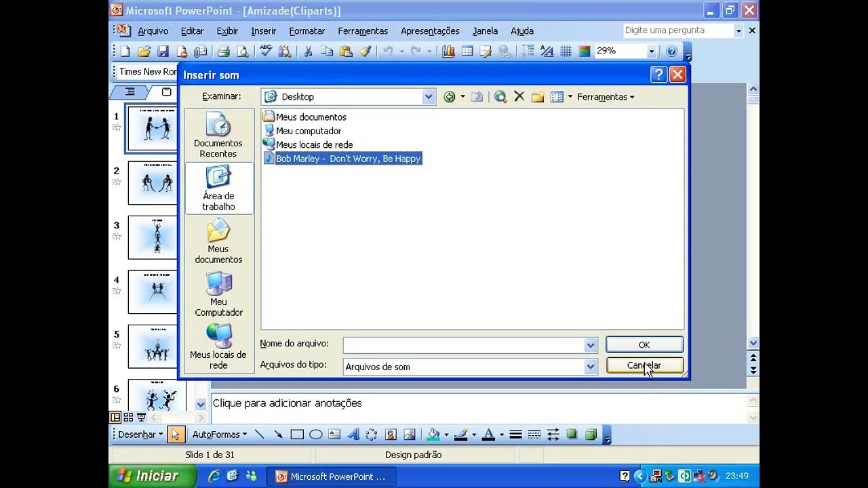
Task: Click the Save floppy disk icon
Action: [x=163, y=52]
